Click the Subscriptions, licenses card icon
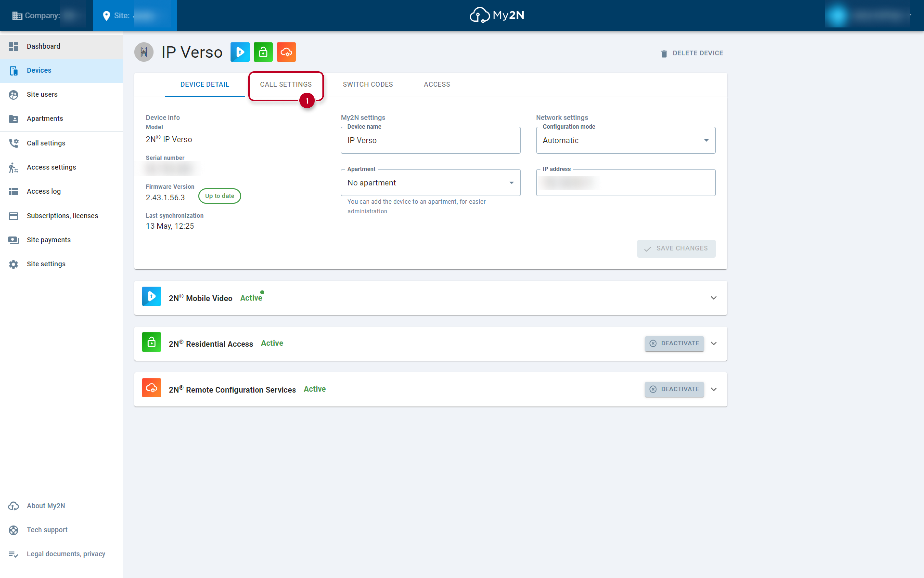The width and height of the screenshot is (924, 578). (x=13, y=216)
